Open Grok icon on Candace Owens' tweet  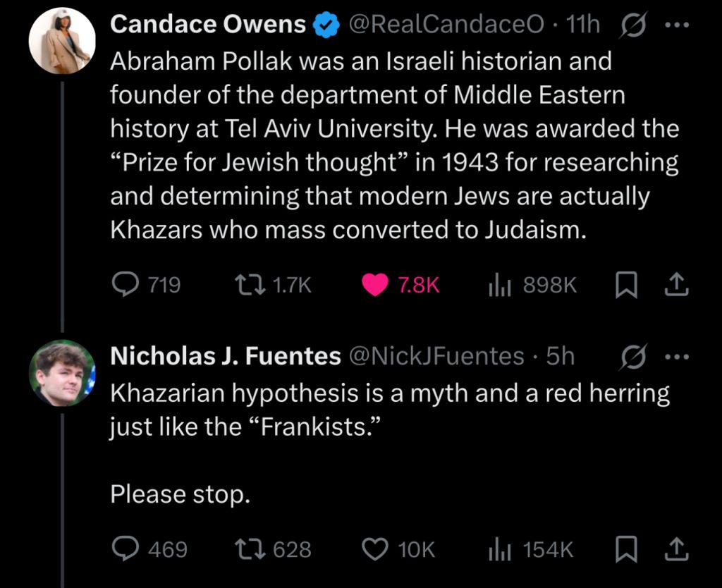633,25
